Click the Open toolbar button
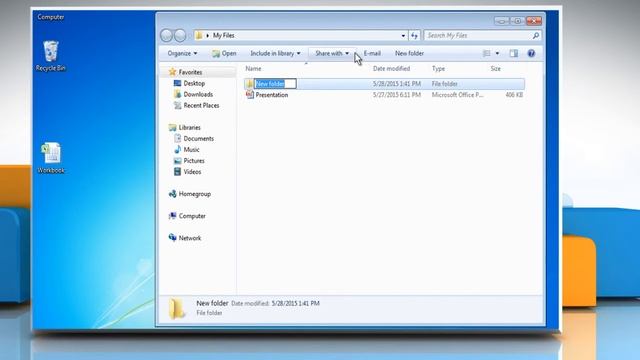Image resolution: width=640 pixels, height=360 pixels. (x=224, y=53)
